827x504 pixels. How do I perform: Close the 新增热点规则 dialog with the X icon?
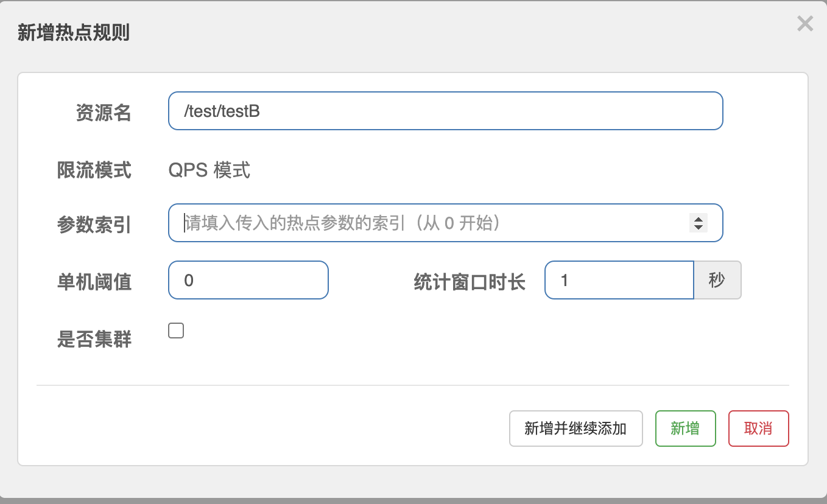pos(805,23)
